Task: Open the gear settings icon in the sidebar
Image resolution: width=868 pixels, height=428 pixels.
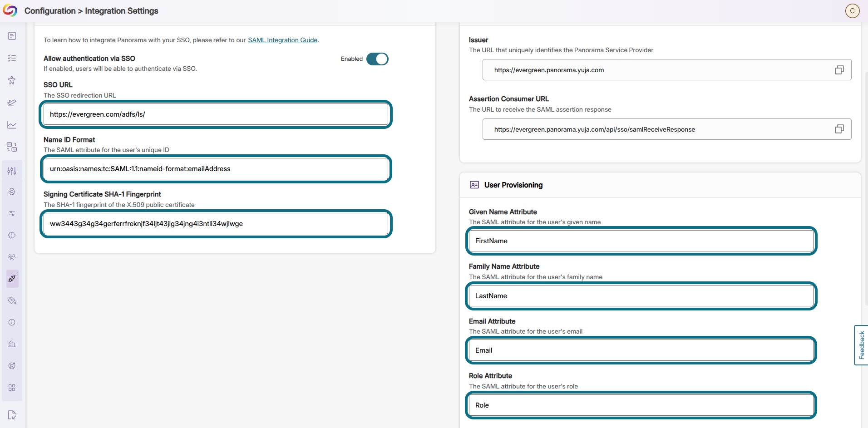Action: point(12,192)
